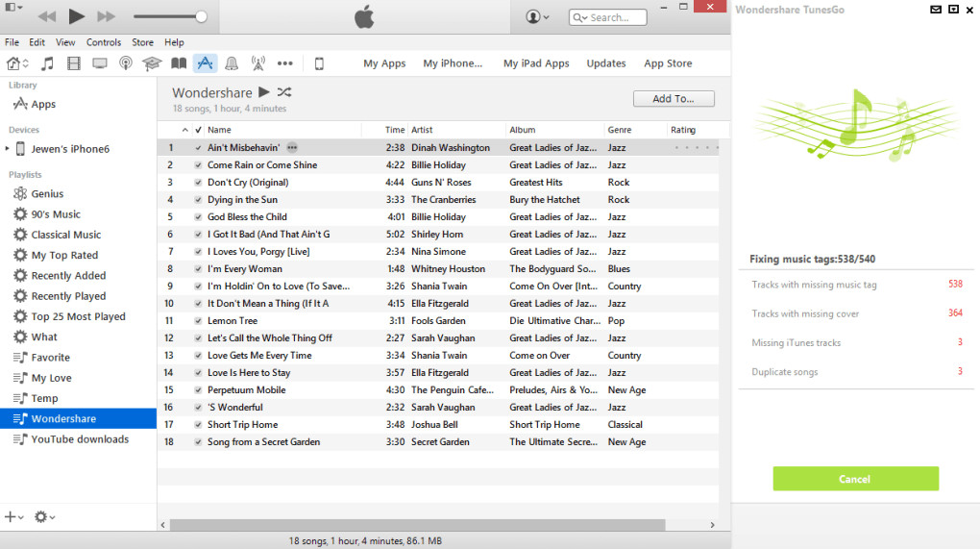Open options for Ain't Misbehavin' track
This screenshot has width=980, height=549.
click(292, 147)
